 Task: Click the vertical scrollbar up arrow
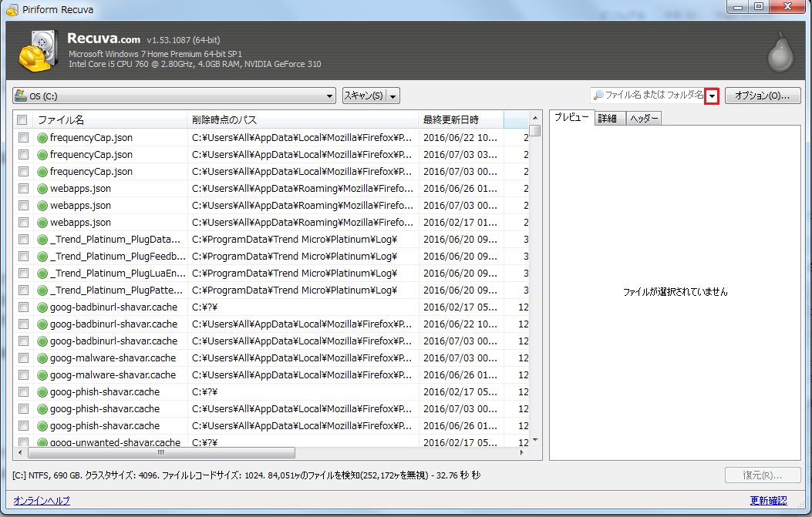coord(535,118)
